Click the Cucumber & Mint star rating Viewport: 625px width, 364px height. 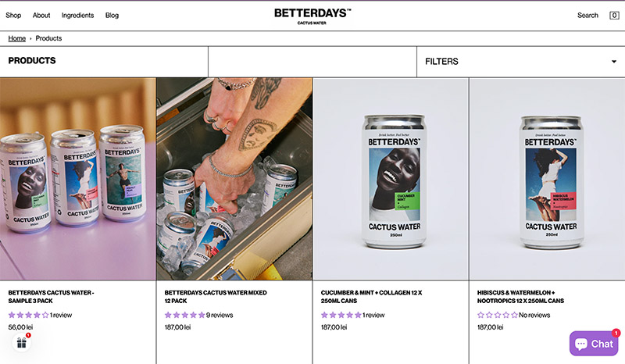click(341, 315)
